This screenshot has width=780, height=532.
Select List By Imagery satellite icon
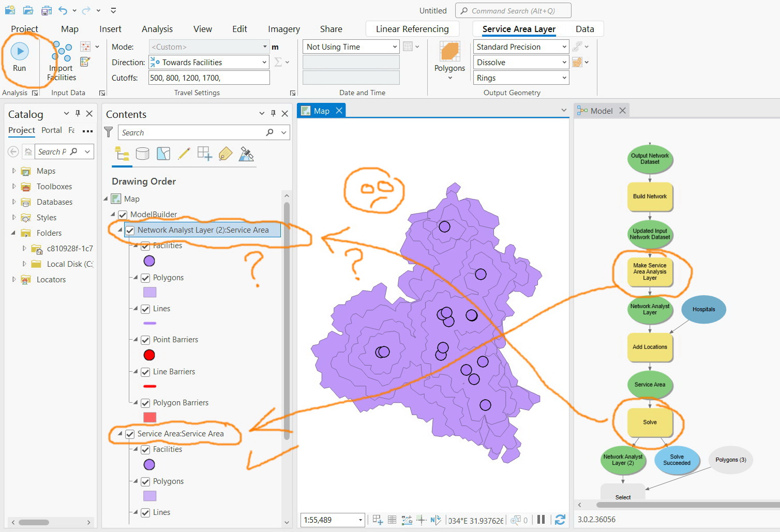[x=246, y=154]
